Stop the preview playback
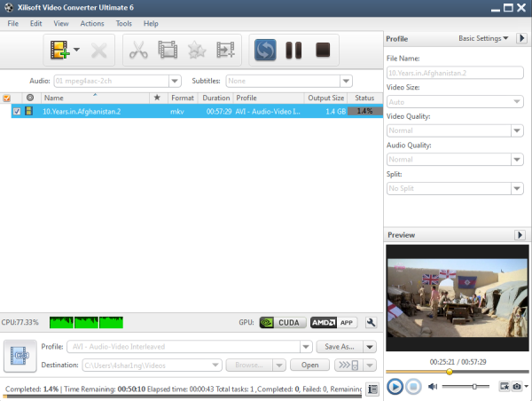 tap(413, 387)
